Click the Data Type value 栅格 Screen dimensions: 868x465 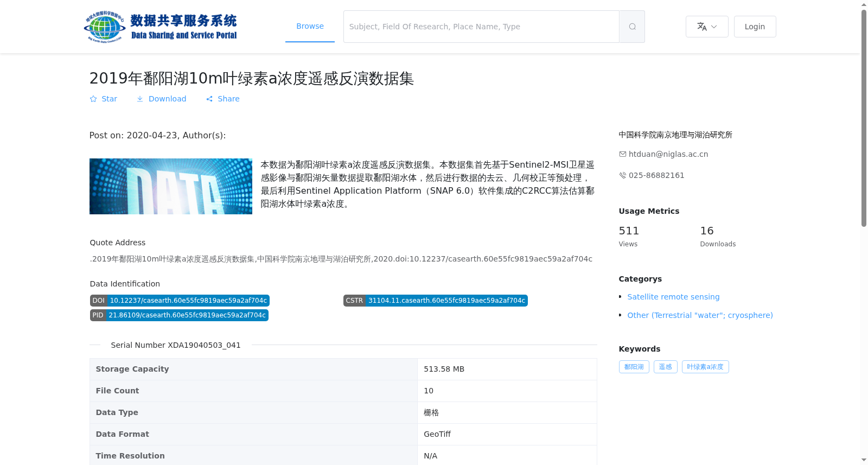431,412
